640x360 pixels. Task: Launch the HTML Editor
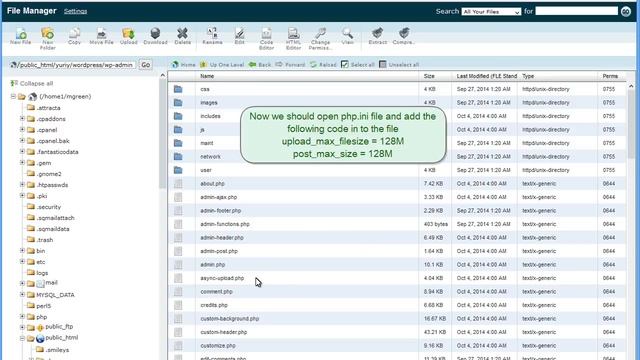click(293, 38)
